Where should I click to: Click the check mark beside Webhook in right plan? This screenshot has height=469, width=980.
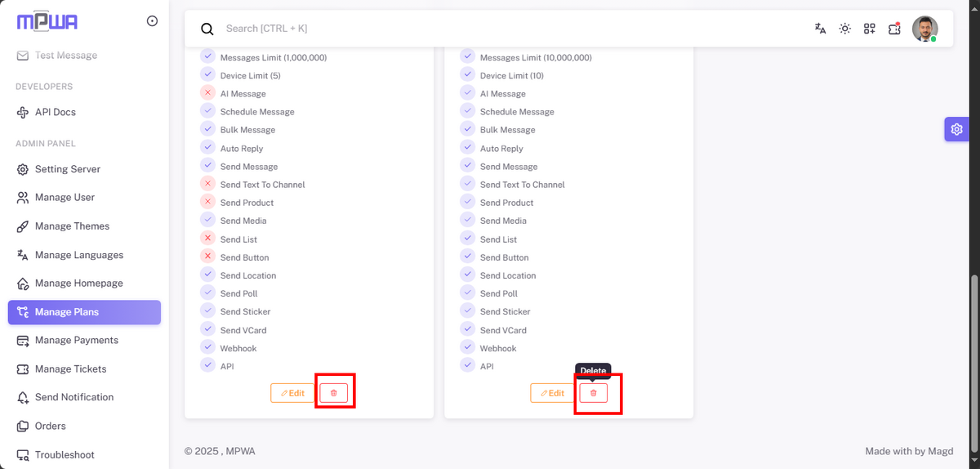[x=467, y=347]
